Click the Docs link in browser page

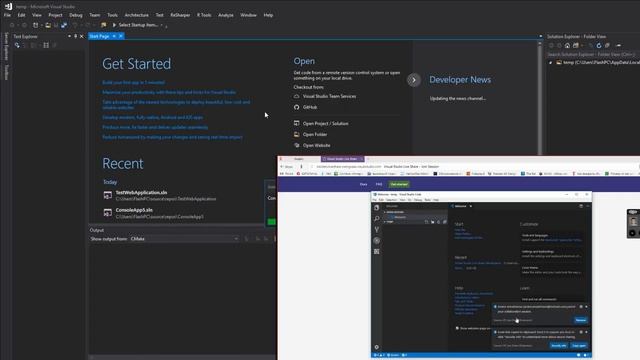363,184
